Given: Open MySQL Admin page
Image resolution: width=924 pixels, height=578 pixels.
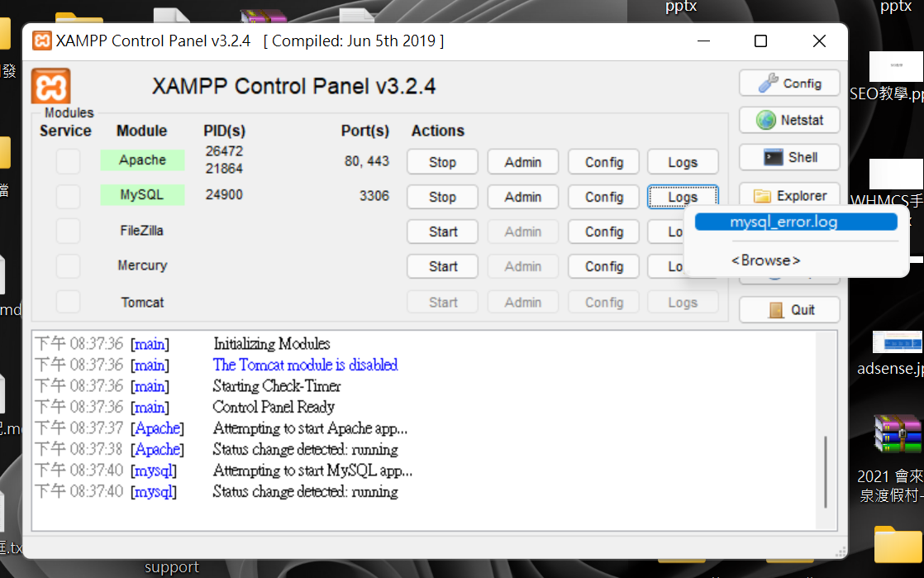Looking at the screenshot, I should pos(522,197).
